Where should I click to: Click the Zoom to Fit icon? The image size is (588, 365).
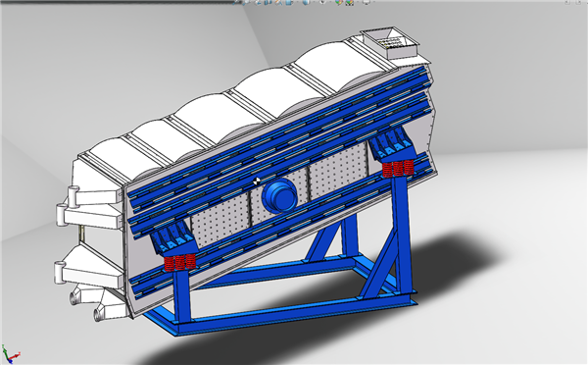[235, 2]
